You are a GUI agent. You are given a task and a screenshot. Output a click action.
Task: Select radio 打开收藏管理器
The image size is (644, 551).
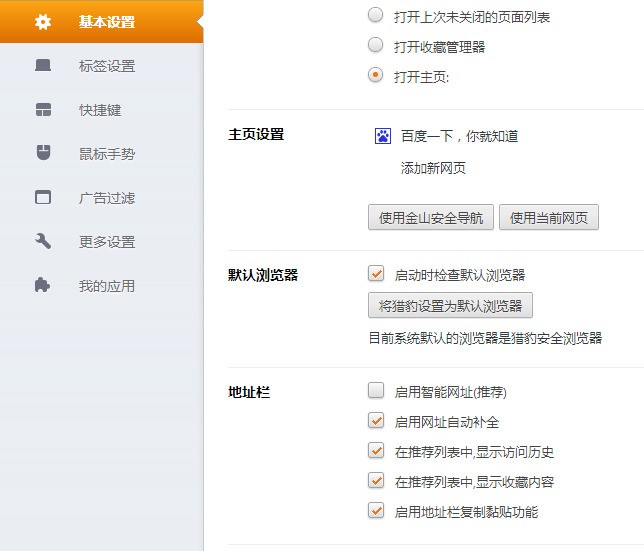point(375,45)
